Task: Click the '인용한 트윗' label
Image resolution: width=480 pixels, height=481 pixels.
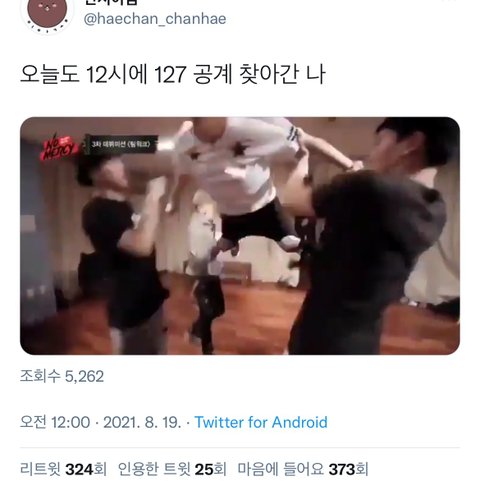Action: [x=154, y=469]
